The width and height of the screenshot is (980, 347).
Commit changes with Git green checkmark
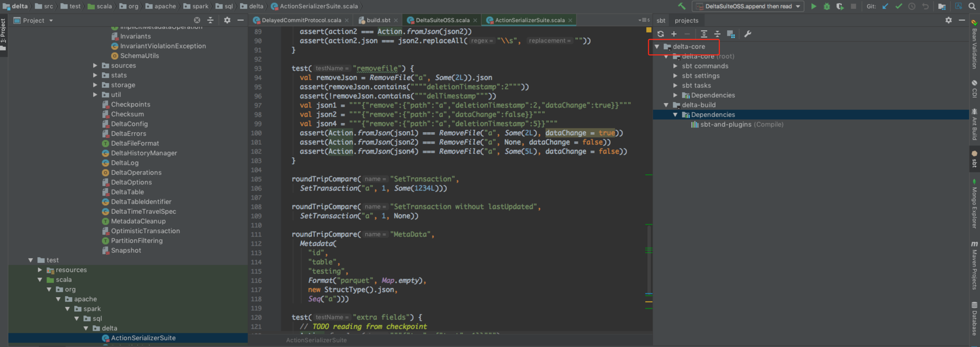click(x=899, y=6)
